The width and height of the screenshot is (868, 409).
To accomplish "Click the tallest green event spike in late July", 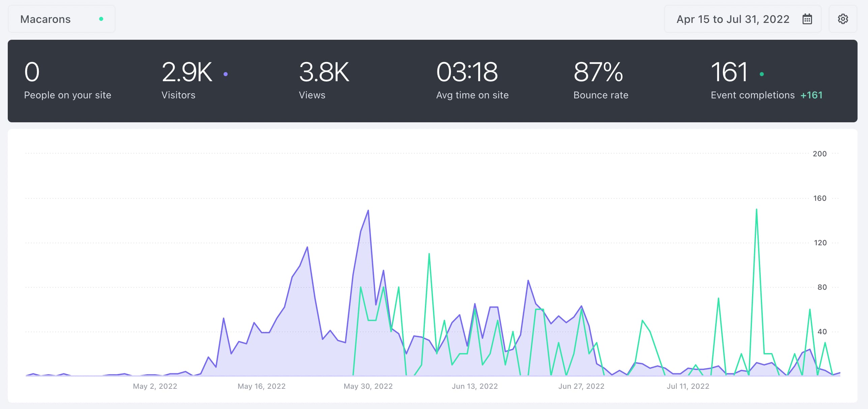I will (x=756, y=209).
